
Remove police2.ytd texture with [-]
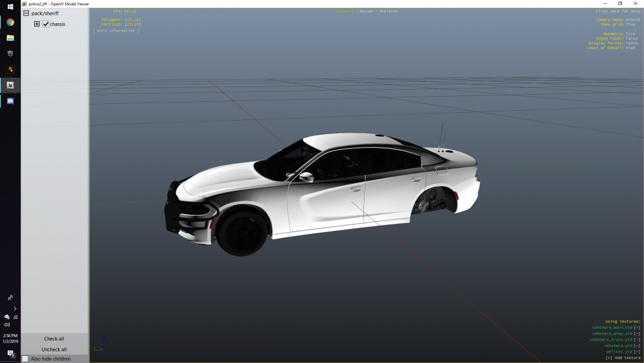637,352
